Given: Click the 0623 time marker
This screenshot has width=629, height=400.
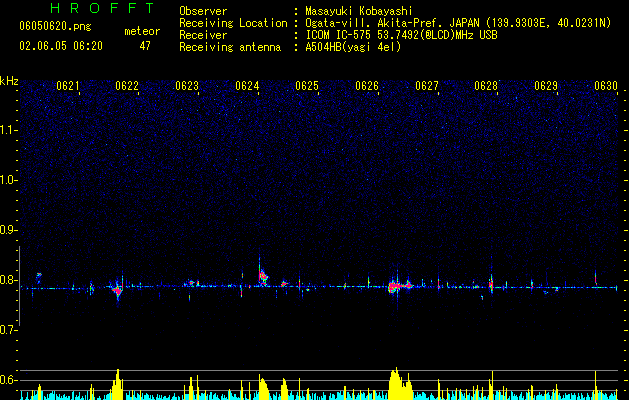Looking at the screenshot, I should [x=187, y=86].
